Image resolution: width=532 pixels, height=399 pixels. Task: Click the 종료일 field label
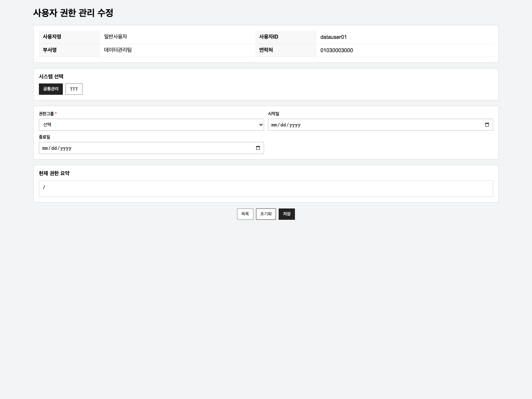coord(45,137)
